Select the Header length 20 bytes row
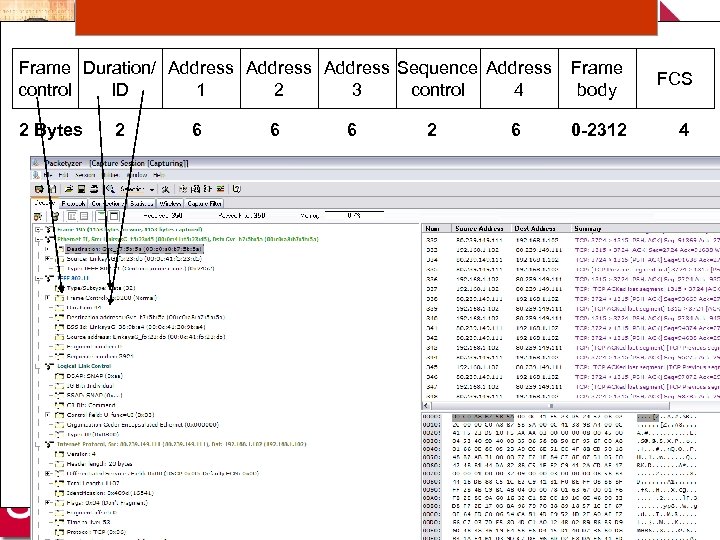The width and height of the screenshot is (720, 540). pos(99,464)
